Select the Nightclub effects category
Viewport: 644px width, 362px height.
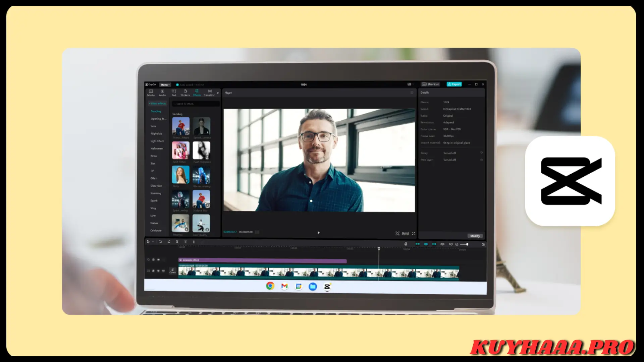[156, 134]
